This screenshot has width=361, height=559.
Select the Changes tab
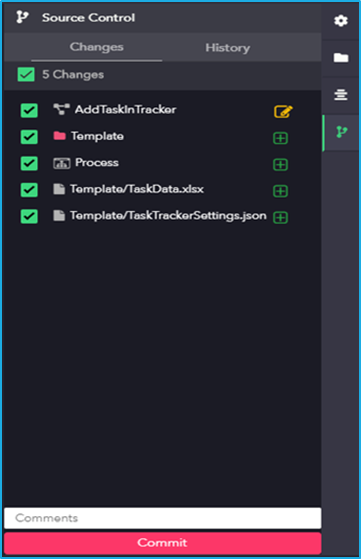(x=97, y=47)
